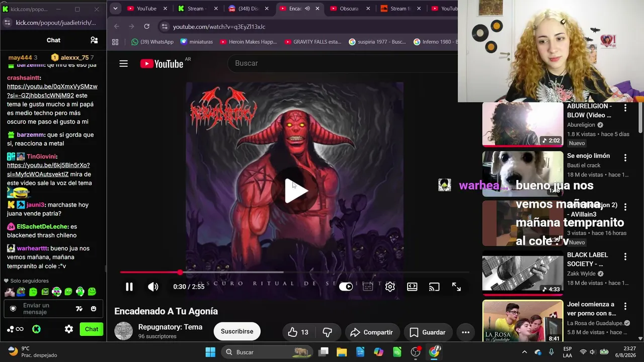Open options for Se enojo limón video
Screen dimensions: 644x362
coord(625,158)
